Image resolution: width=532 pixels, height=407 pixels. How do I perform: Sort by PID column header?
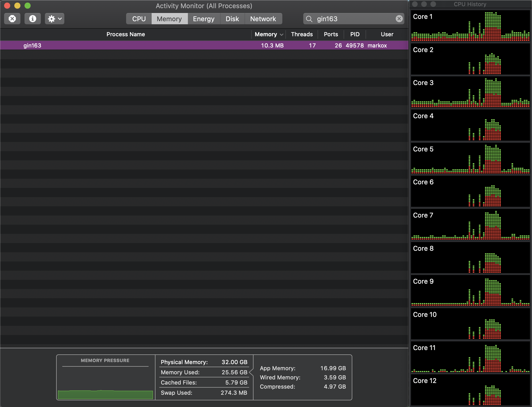tap(355, 34)
